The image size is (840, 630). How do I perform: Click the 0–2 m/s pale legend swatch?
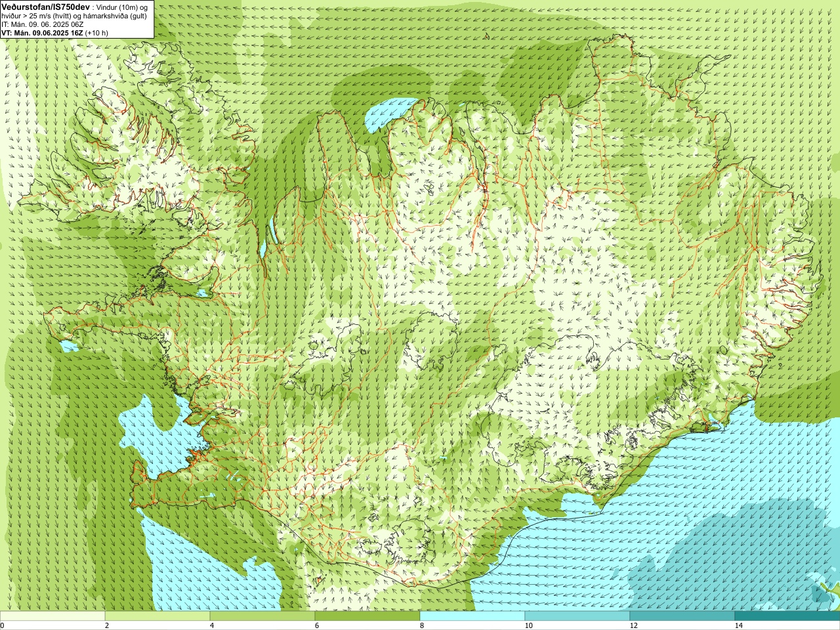coord(52,616)
